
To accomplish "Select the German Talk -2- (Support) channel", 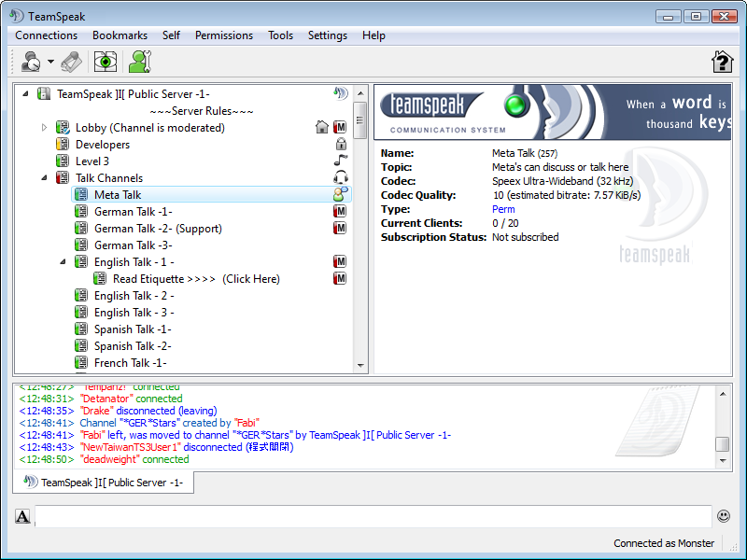I will coord(158,229).
